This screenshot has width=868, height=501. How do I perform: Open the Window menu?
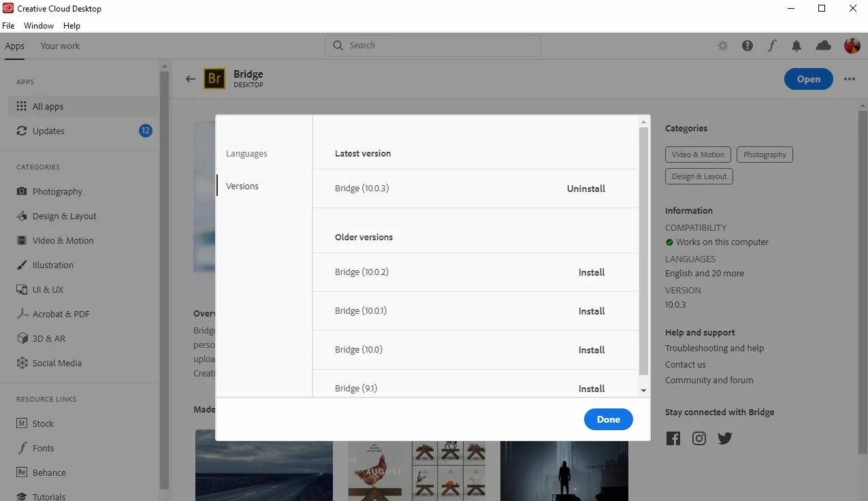(39, 26)
